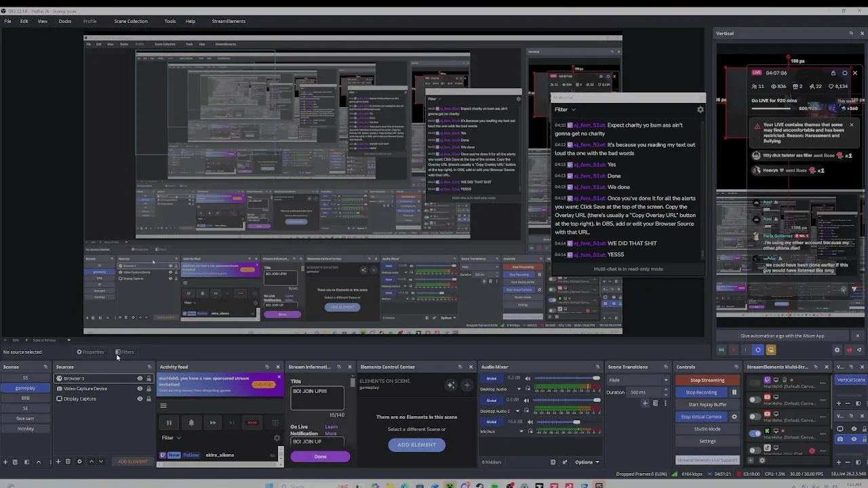Open virtual camera settings gear
The height and width of the screenshot is (488, 868).
tap(734, 417)
